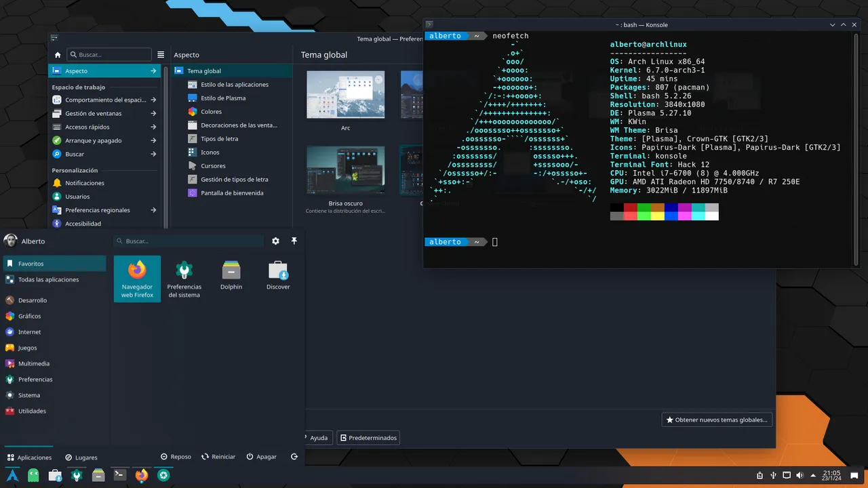Select Accesibilidad in settings sidebar
868x488 pixels.
pos(104,224)
